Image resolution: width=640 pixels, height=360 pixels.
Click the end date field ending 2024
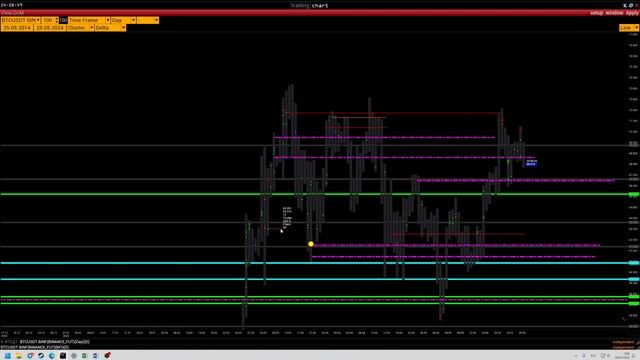(49, 28)
